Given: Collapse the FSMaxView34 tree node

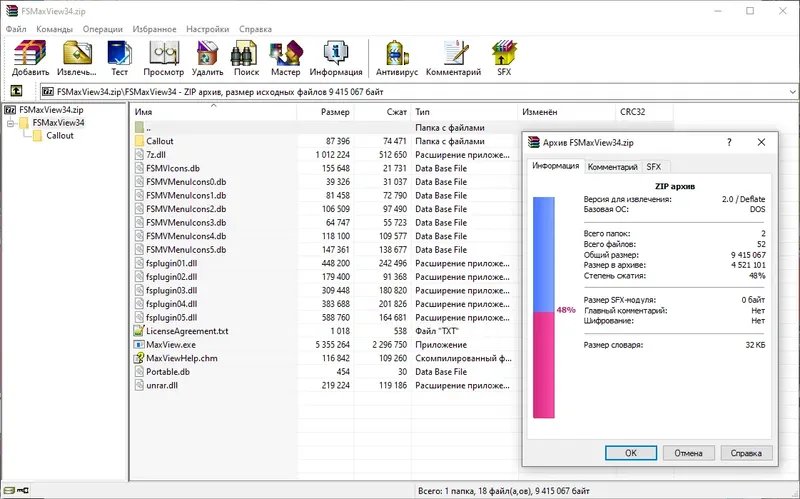Looking at the screenshot, I should coord(10,123).
